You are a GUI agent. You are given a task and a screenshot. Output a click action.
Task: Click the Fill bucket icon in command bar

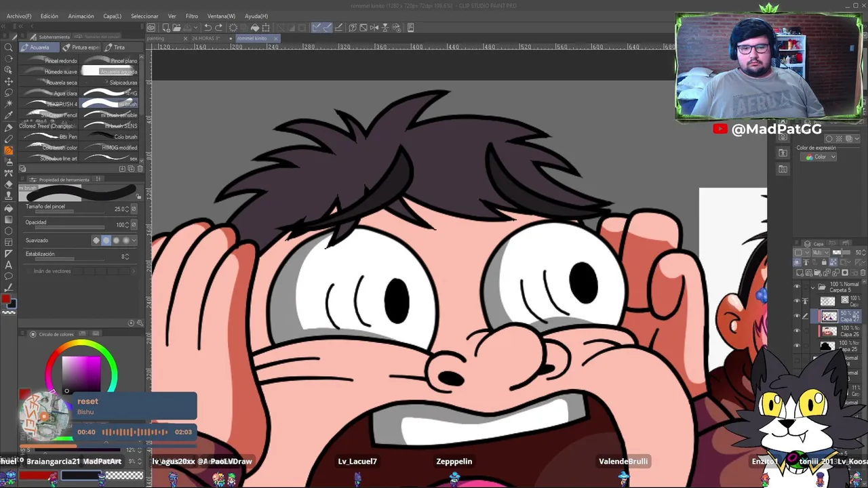255,28
